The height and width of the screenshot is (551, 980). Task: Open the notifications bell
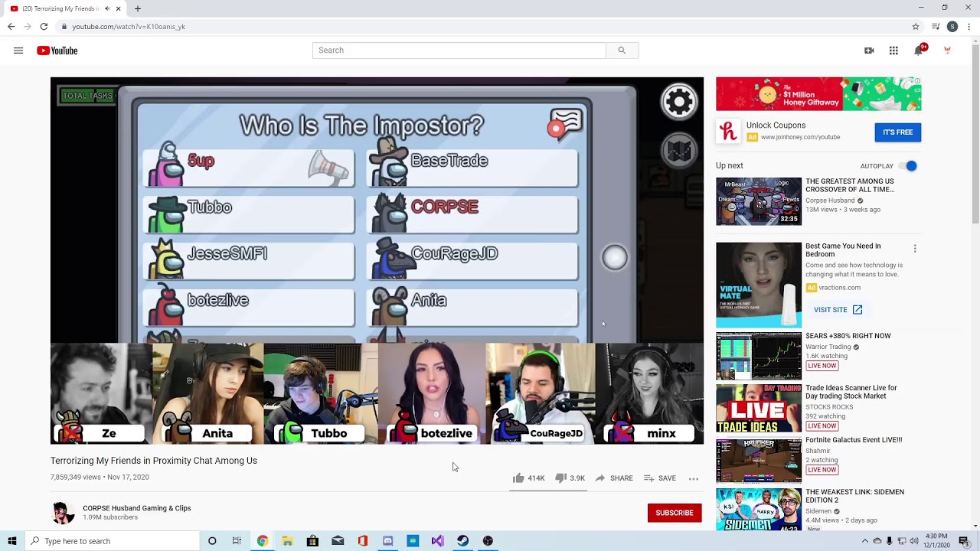[x=919, y=51]
